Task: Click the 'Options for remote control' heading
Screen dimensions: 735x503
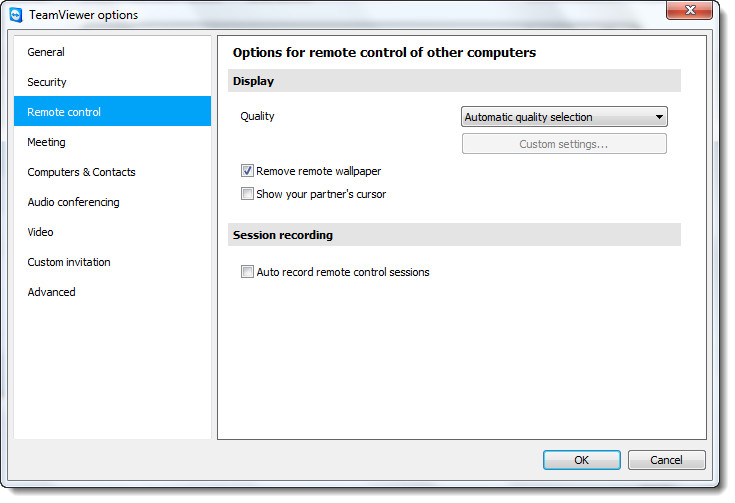Action: pos(384,53)
